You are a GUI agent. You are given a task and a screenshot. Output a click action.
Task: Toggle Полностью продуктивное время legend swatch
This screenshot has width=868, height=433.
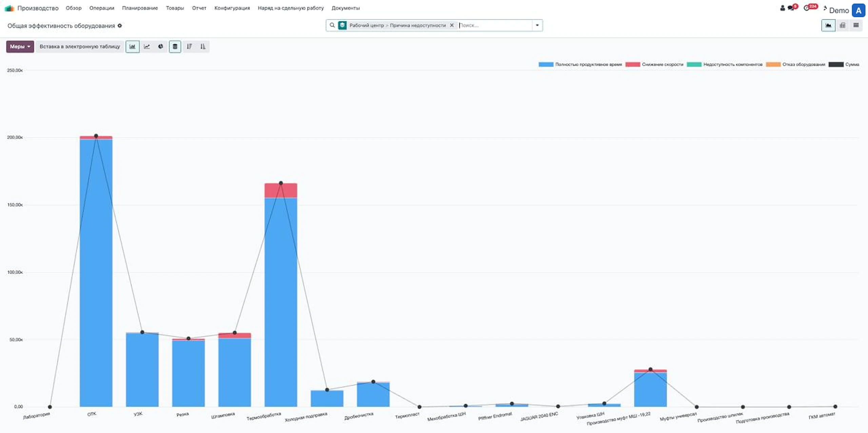coord(546,64)
